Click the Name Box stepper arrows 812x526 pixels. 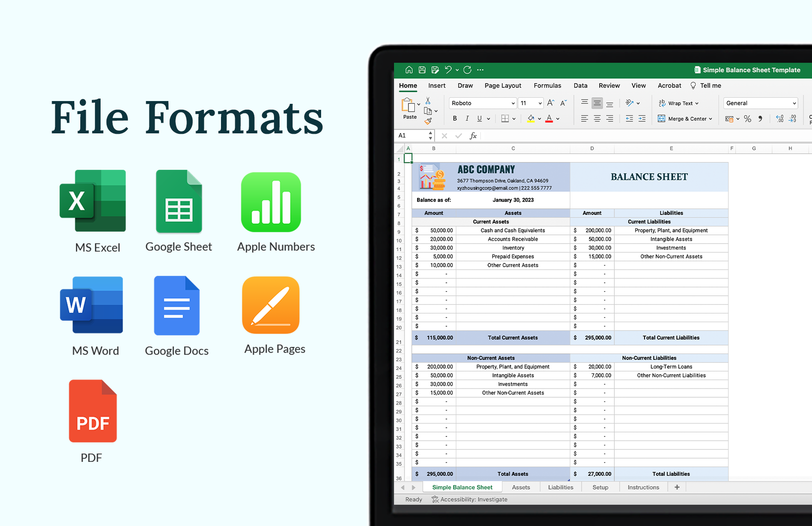pyautogui.click(x=430, y=135)
